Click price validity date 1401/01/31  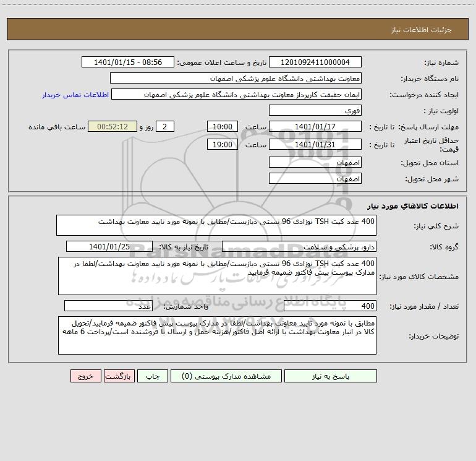pyautogui.click(x=315, y=145)
